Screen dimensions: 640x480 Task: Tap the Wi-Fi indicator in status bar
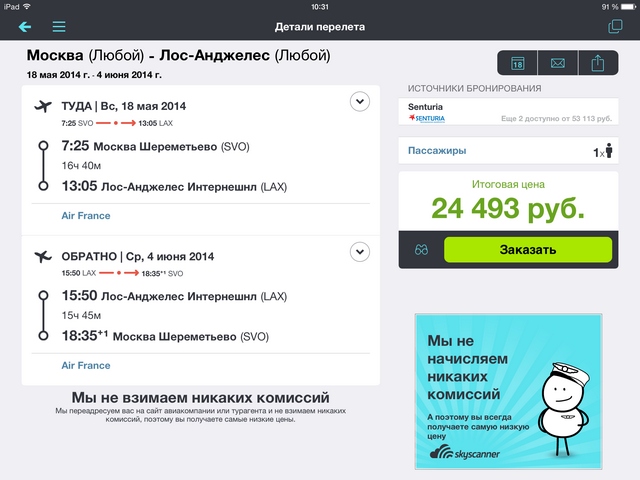(x=27, y=6)
